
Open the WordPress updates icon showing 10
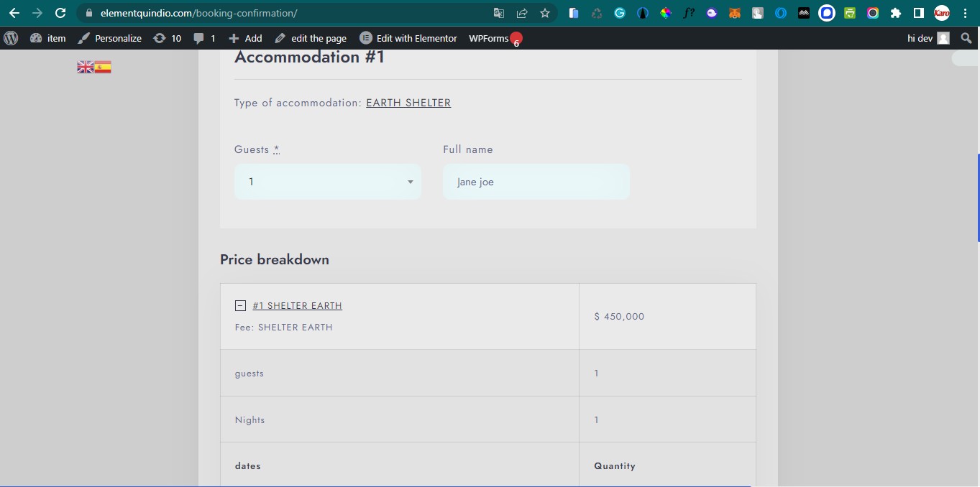click(167, 38)
